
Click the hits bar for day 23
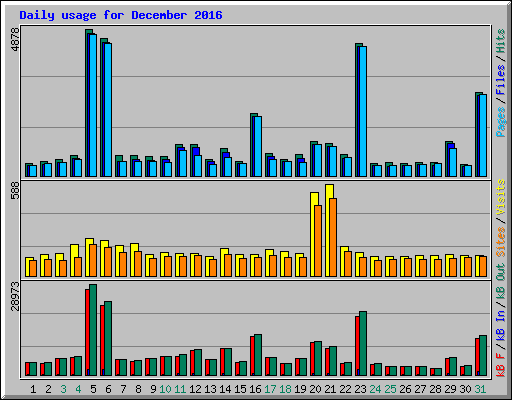pos(357,110)
